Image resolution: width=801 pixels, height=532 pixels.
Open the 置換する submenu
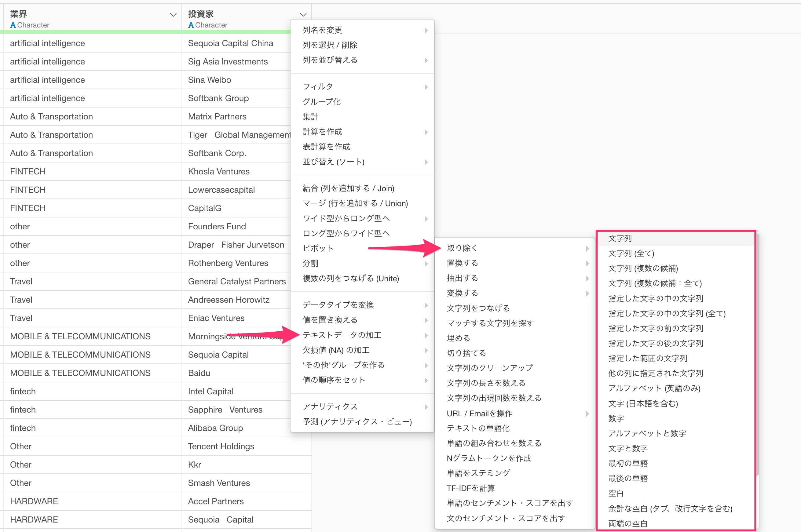(515, 263)
